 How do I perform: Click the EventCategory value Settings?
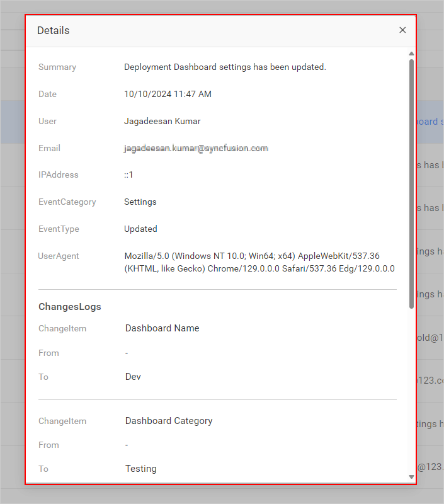point(140,202)
